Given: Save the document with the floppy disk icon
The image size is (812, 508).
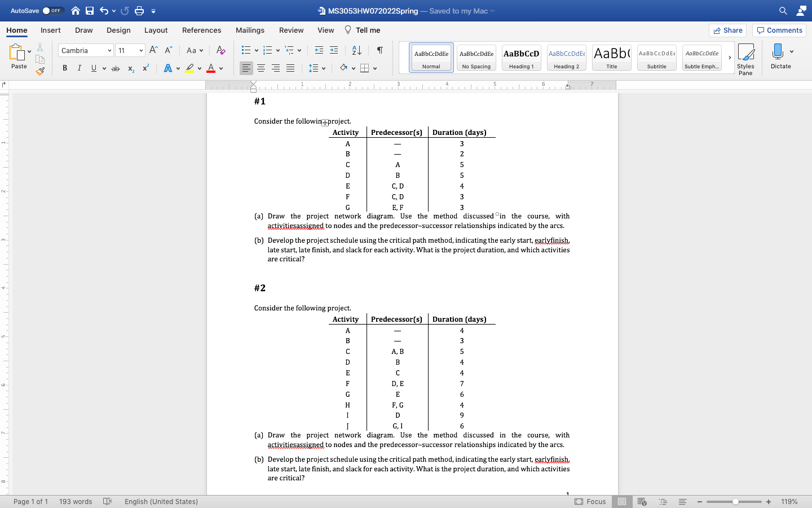Looking at the screenshot, I should tap(90, 11).
